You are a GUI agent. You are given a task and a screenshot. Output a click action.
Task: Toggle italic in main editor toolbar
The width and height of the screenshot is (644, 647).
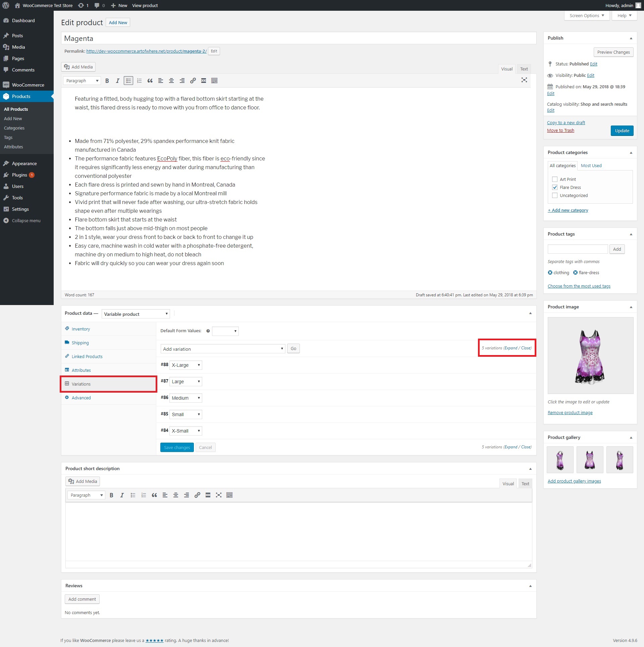tap(117, 81)
